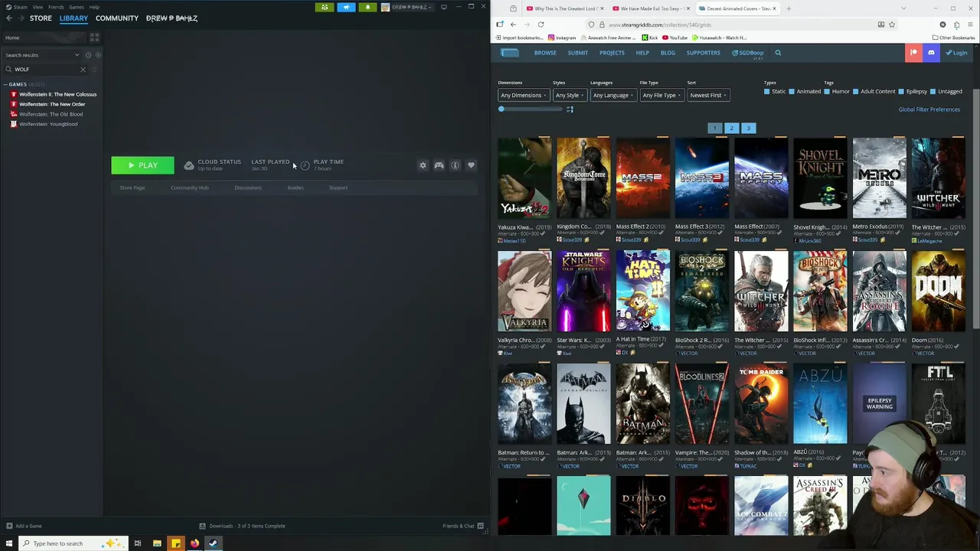This screenshot has width=980, height=551.
Task: Open File Explorer from taskbar
Action: 157,543
